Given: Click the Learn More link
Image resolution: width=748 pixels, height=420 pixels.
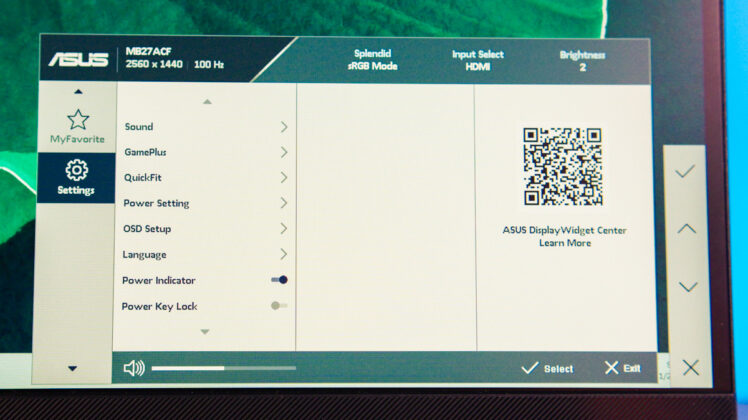Looking at the screenshot, I should 565,243.
